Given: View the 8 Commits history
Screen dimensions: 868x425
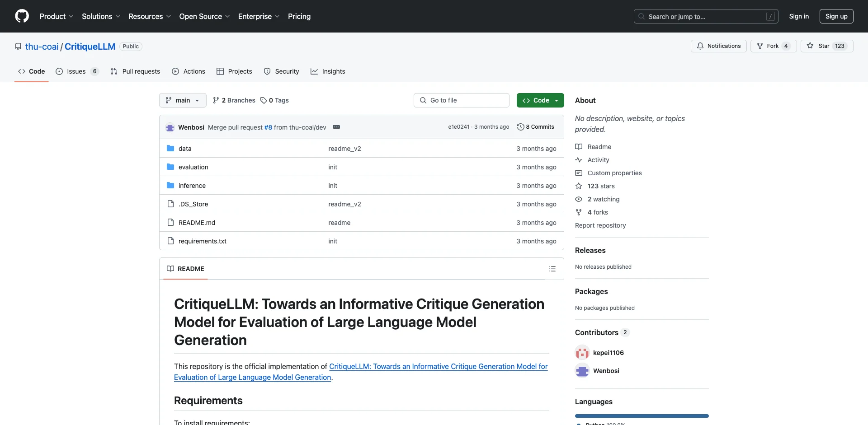Looking at the screenshot, I should (535, 127).
